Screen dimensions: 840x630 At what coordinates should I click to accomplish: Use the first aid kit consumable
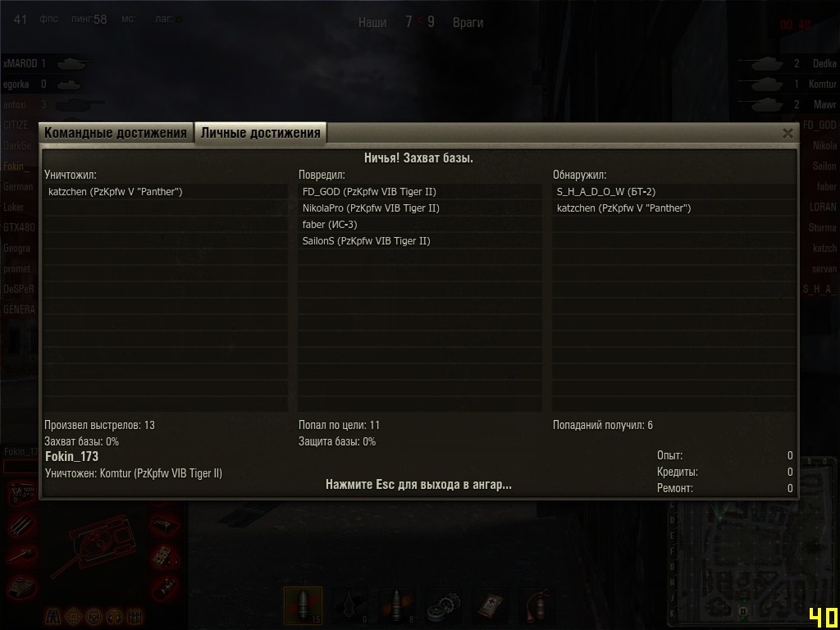[491, 605]
